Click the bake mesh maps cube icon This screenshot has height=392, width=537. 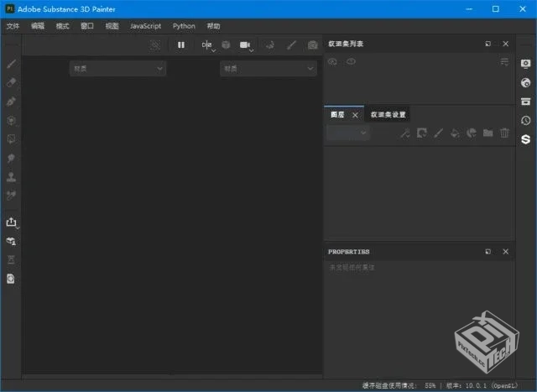pyautogui.click(x=11, y=241)
